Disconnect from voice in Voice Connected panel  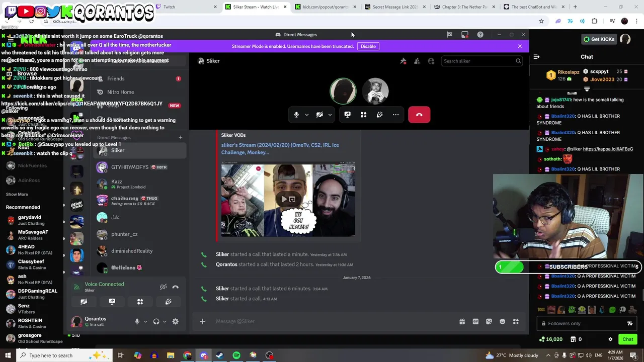click(176, 287)
